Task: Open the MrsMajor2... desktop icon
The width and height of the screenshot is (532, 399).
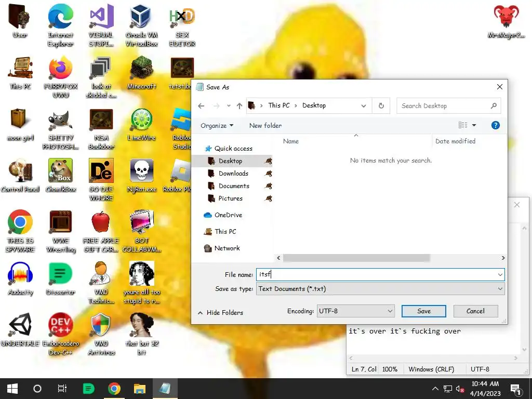Action: tap(506, 21)
